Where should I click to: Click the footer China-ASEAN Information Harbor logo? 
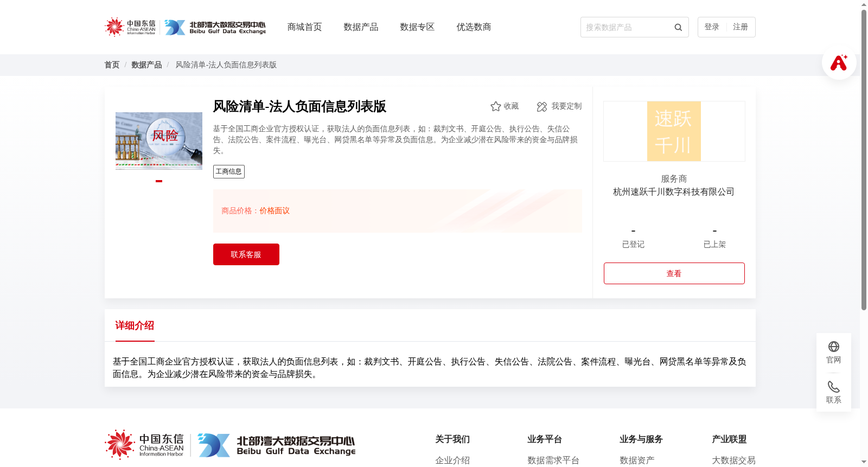[x=145, y=445]
